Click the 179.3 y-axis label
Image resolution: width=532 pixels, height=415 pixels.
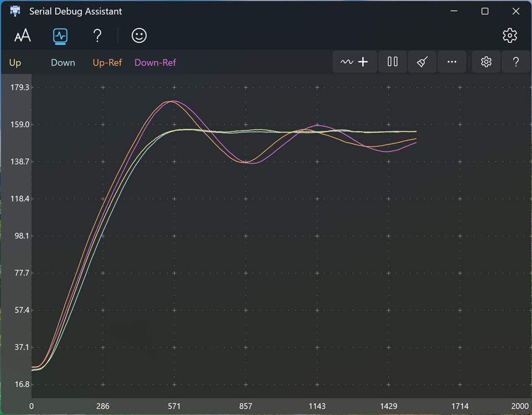pyautogui.click(x=19, y=88)
